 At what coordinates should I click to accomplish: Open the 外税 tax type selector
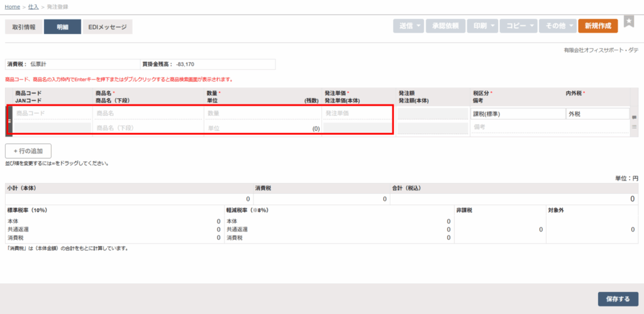(x=597, y=114)
